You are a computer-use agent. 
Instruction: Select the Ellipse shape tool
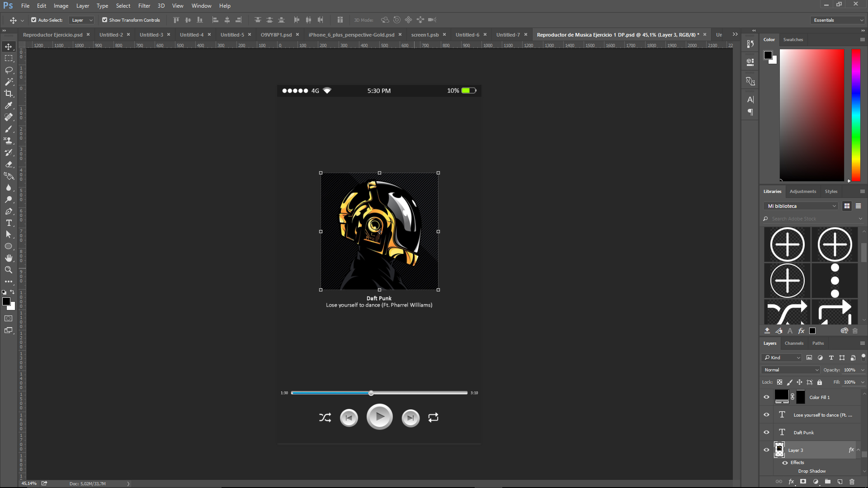(x=9, y=246)
